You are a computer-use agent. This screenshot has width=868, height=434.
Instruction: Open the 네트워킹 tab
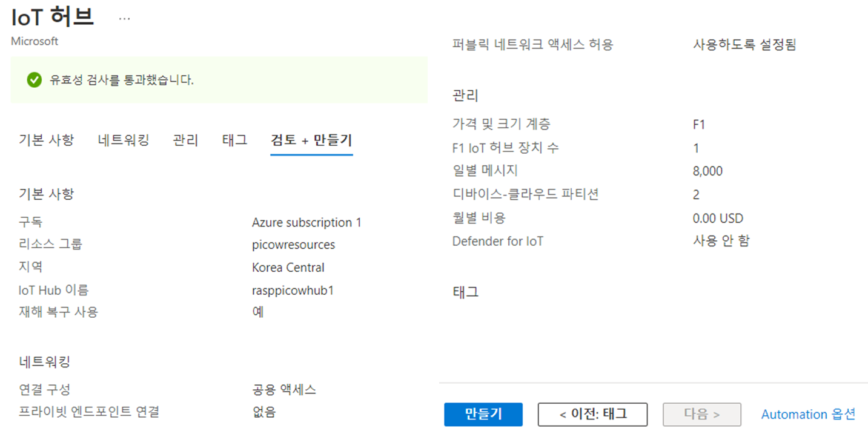tap(124, 140)
